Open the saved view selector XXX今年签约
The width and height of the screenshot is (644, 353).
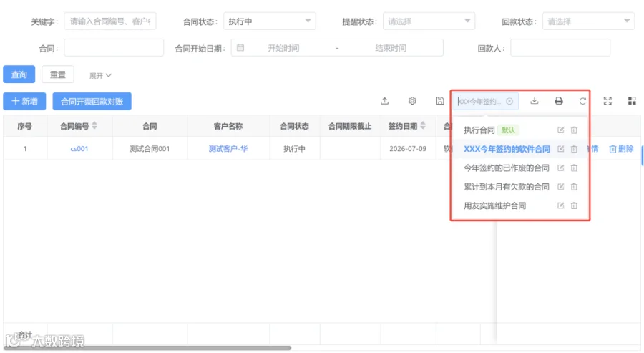[x=487, y=101]
